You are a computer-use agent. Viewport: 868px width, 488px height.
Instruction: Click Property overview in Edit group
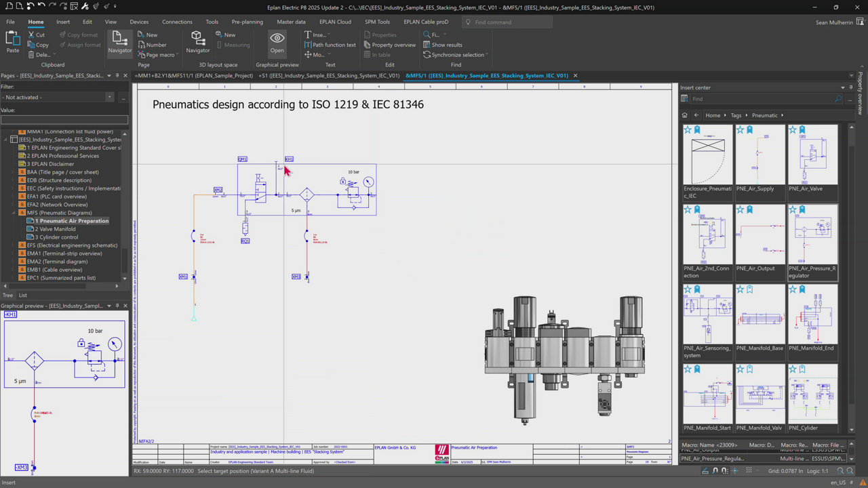pos(393,45)
